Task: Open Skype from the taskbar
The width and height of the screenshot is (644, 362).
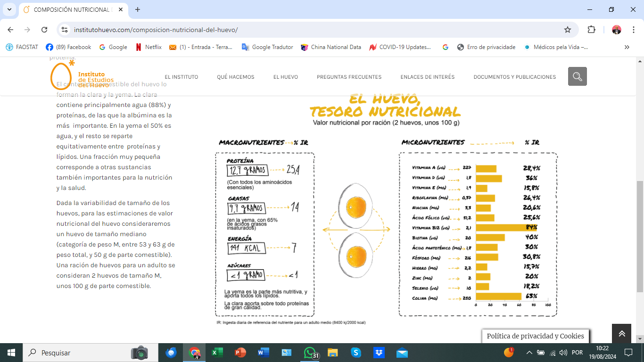Action: pos(356,353)
